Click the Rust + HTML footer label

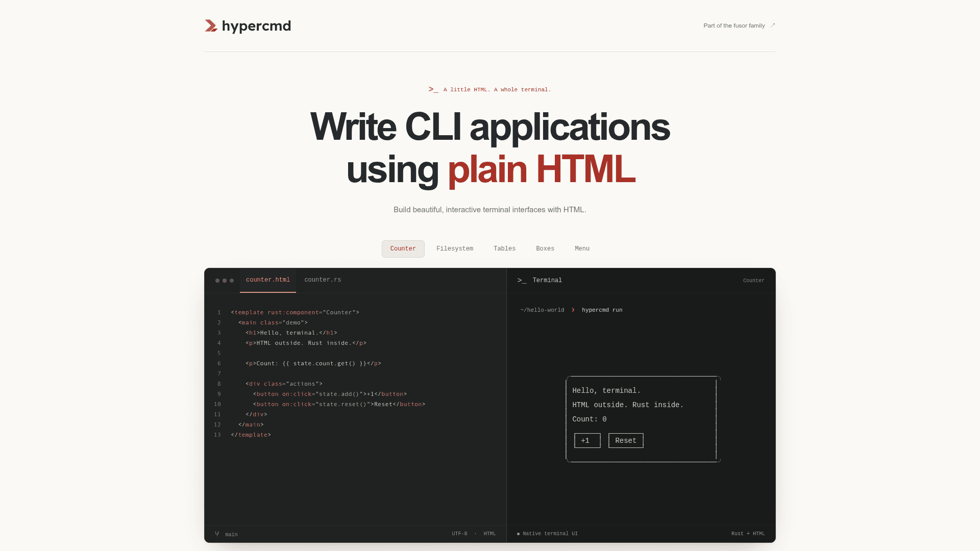pyautogui.click(x=748, y=534)
